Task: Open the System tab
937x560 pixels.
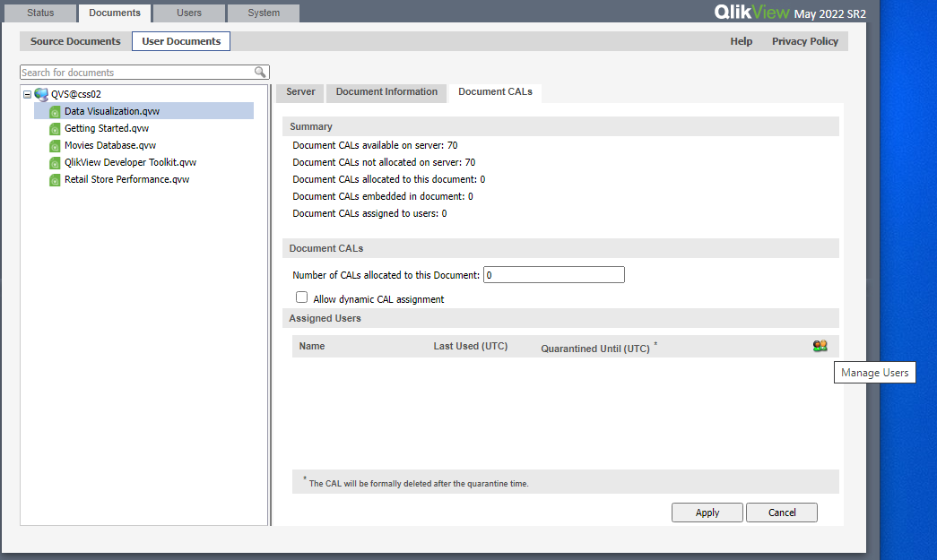Action: tap(264, 13)
